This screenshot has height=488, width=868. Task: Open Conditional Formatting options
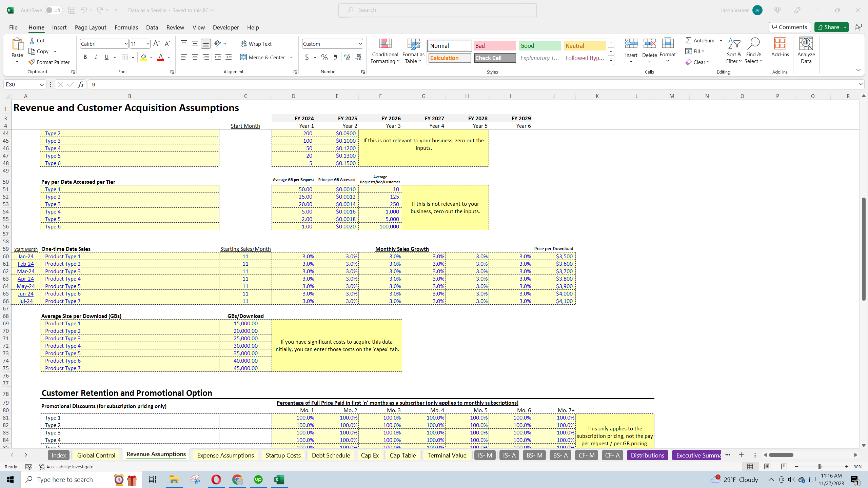[x=384, y=51]
